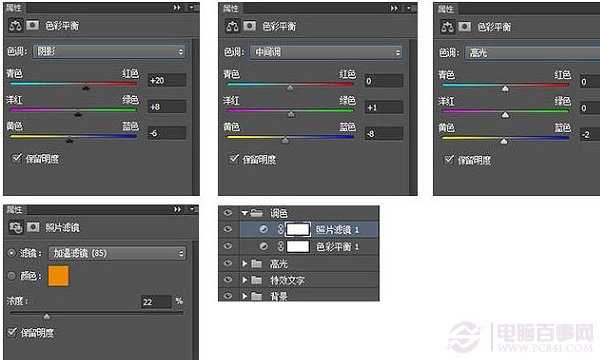Click adjustment icon of 照片滤镜 1 layer

tap(264, 229)
